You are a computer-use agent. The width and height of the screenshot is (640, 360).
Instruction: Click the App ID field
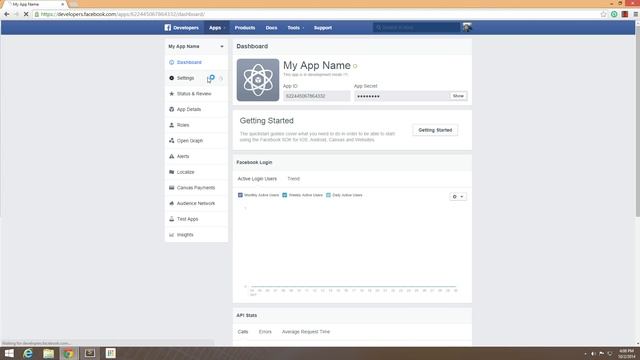(x=317, y=96)
